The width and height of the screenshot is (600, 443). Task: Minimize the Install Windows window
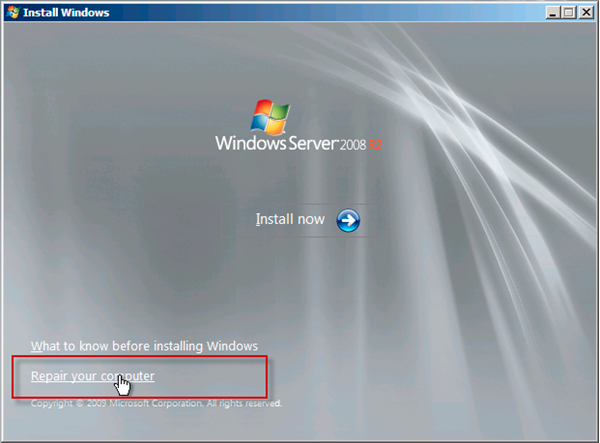click(552, 13)
